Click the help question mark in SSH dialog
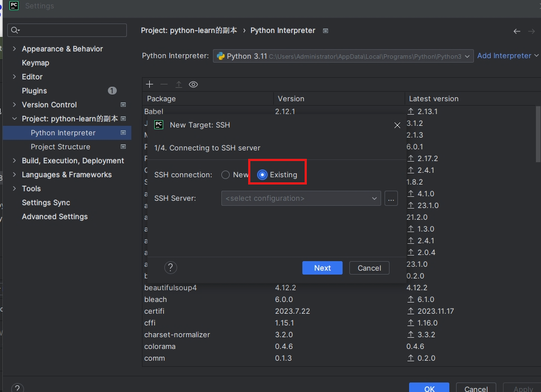 (x=170, y=268)
